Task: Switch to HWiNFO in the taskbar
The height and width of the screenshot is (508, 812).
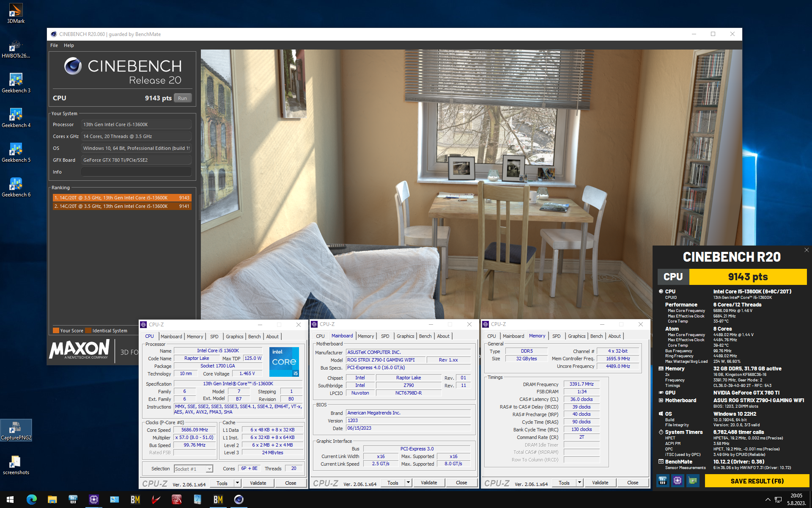Action: tap(73, 500)
